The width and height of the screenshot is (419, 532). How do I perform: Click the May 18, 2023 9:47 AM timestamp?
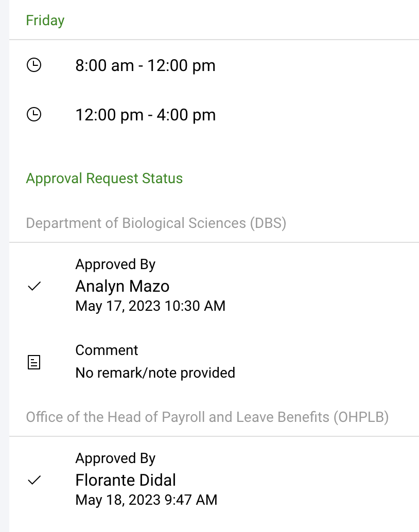coord(146,500)
